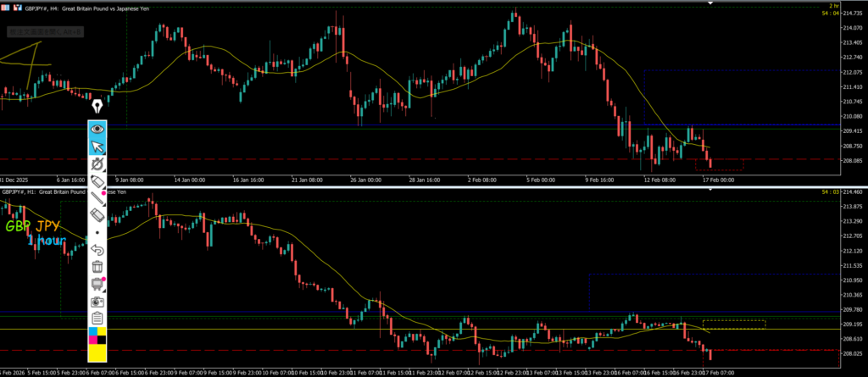The image size is (868, 377).
Task: Click the camera screenshot icon
Action: (97, 302)
